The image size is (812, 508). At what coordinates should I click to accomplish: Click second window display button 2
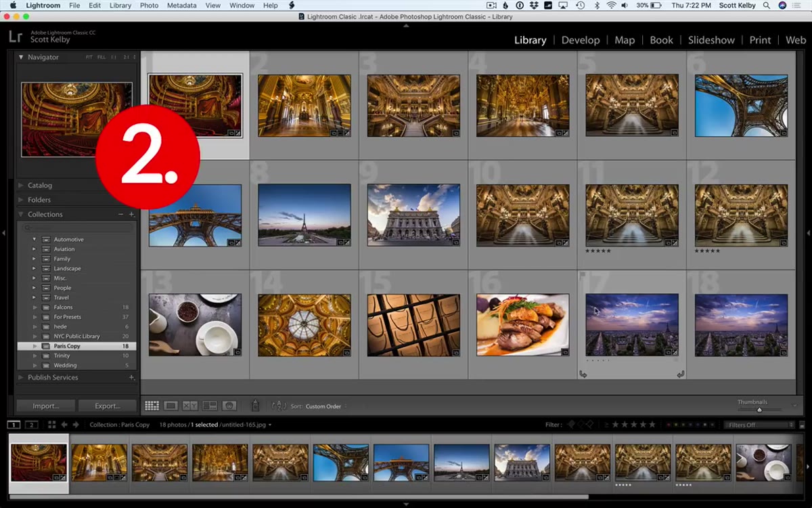(31, 425)
